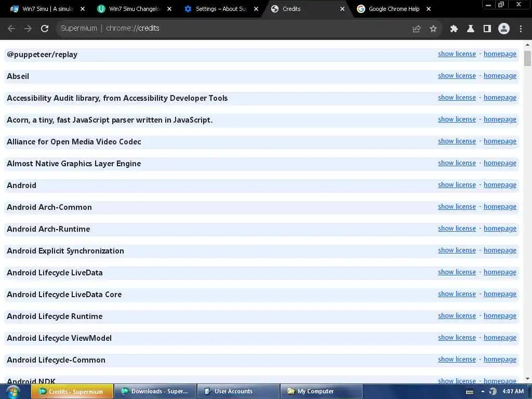
Task: Show license for Android Explicit Synchronization
Action: pos(457,250)
